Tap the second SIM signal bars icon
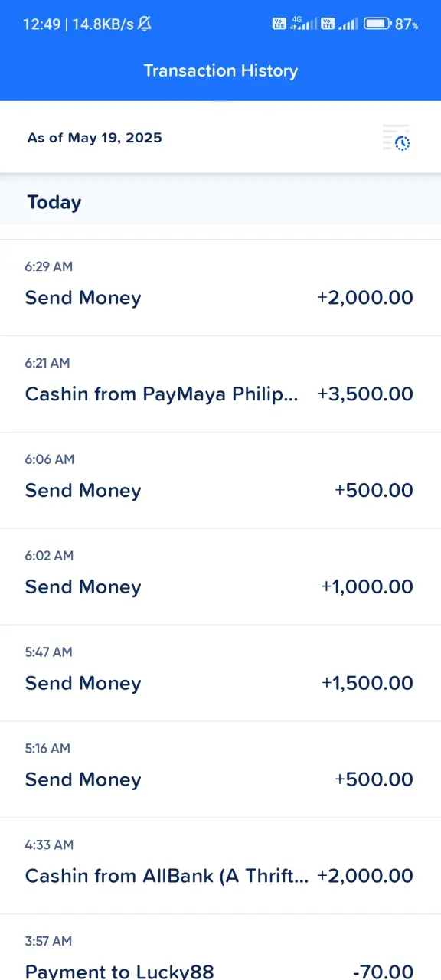441x980 pixels. (x=348, y=24)
